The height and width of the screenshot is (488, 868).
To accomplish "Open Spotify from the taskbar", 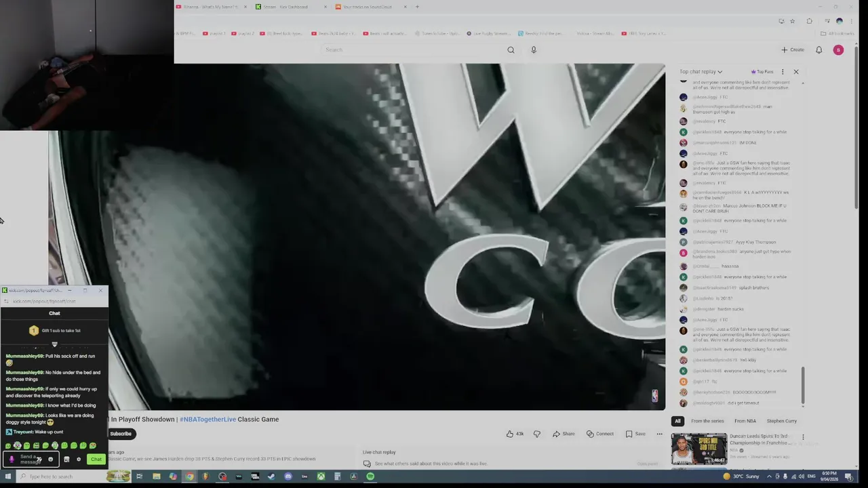I will (x=370, y=476).
